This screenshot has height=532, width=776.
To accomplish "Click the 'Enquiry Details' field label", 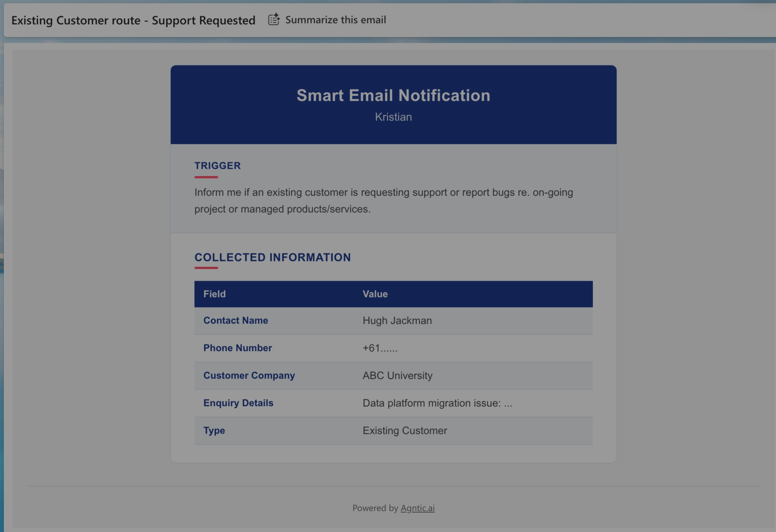I will (x=238, y=403).
